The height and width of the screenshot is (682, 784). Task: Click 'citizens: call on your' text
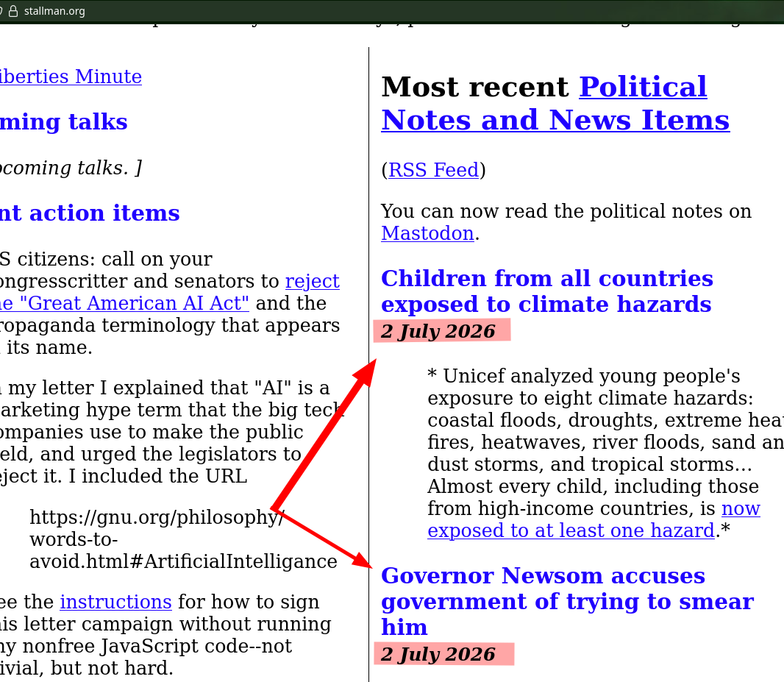(x=106, y=260)
